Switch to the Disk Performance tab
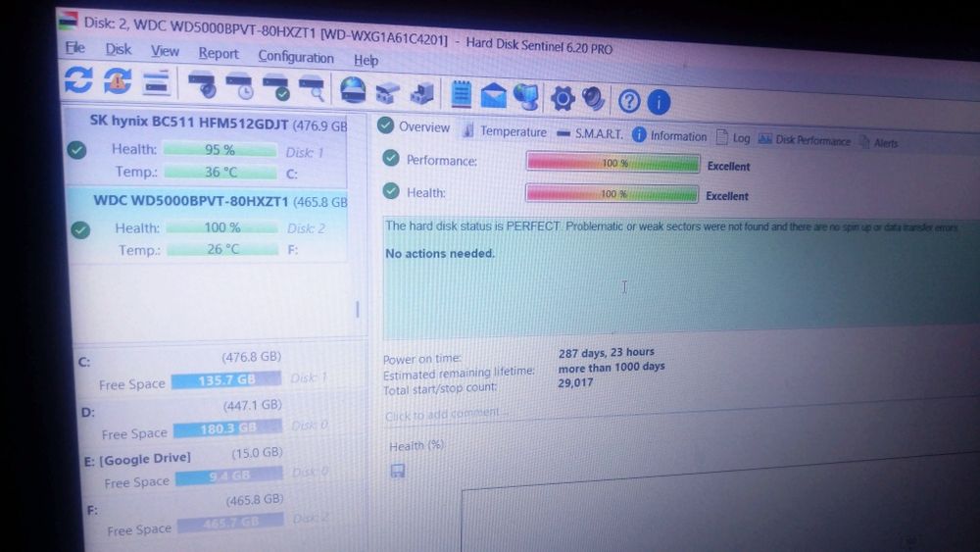The height and width of the screenshot is (552, 980). 805,140
